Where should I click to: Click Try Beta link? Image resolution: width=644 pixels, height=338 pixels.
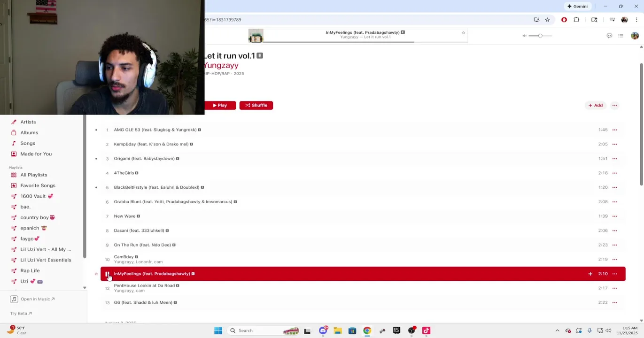pos(21,313)
